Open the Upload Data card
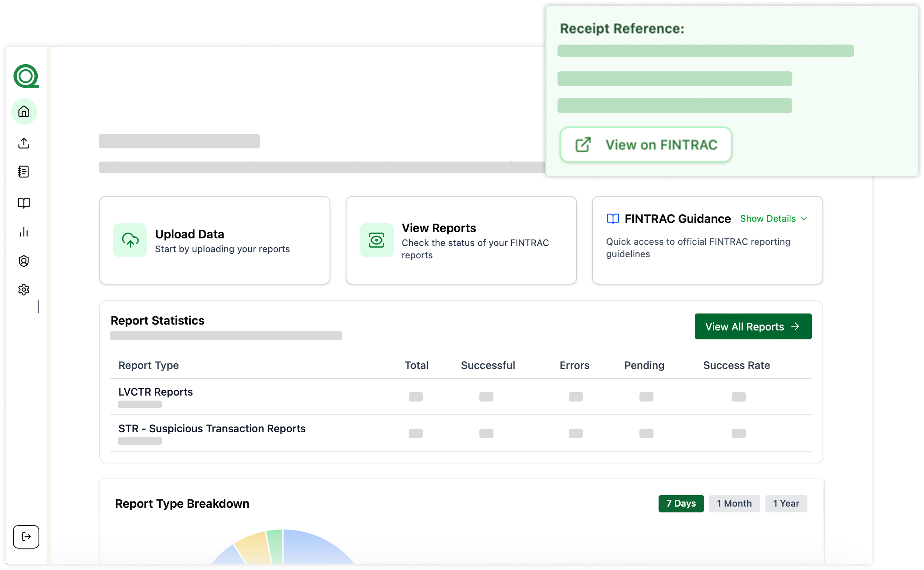This screenshot has width=924, height=570. [x=215, y=240]
